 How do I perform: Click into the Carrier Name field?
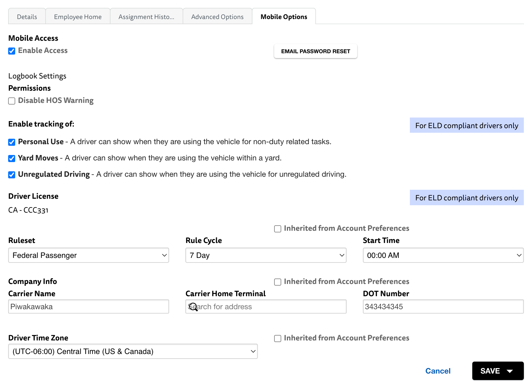click(x=89, y=306)
